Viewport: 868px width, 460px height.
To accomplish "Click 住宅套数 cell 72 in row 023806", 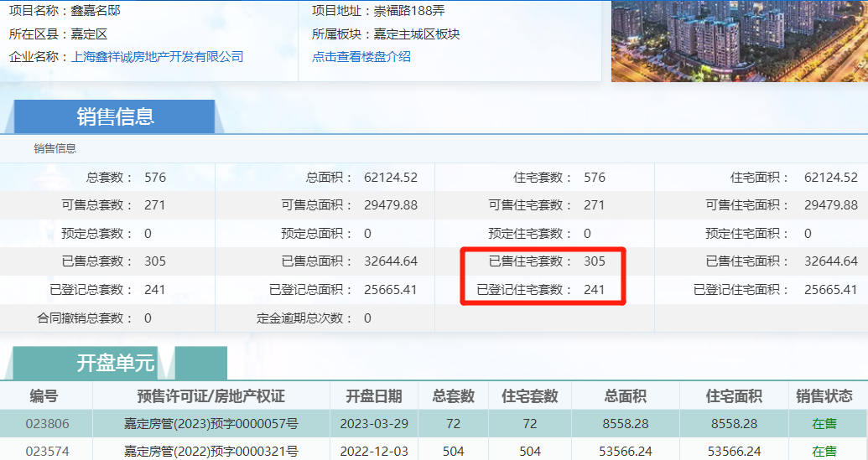I will (x=530, y=424).
